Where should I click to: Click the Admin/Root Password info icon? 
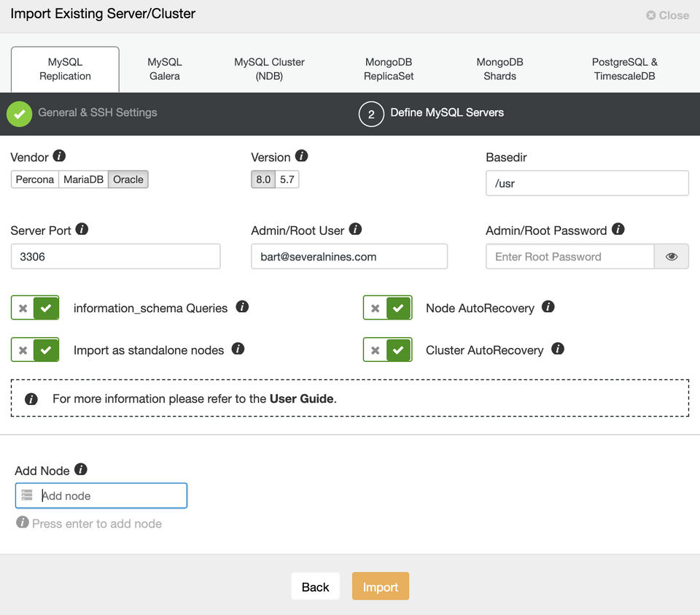618,229
